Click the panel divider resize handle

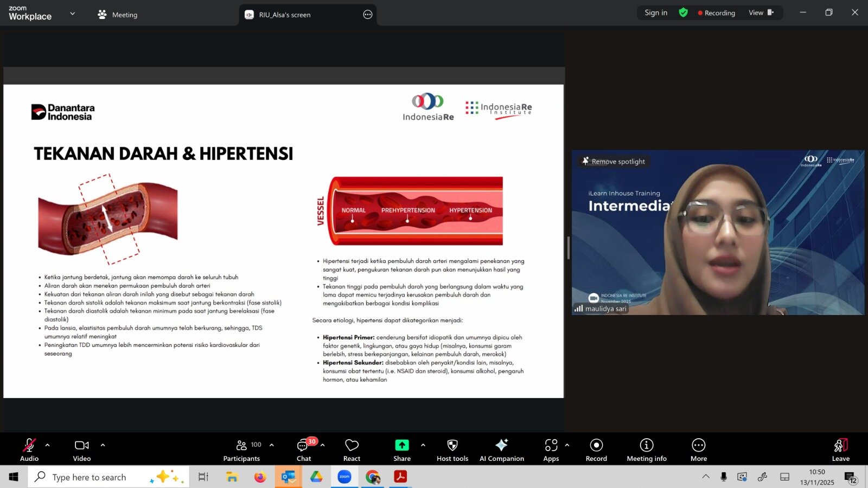568,248
